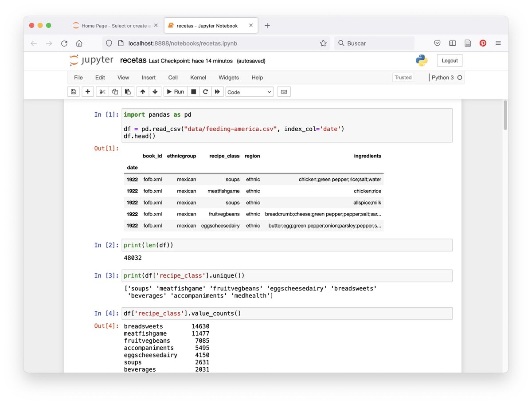The height and width of the screenshot is (404, 532).
Task: Click the allspice;milk ingredients cell
Action: (367, 203)
